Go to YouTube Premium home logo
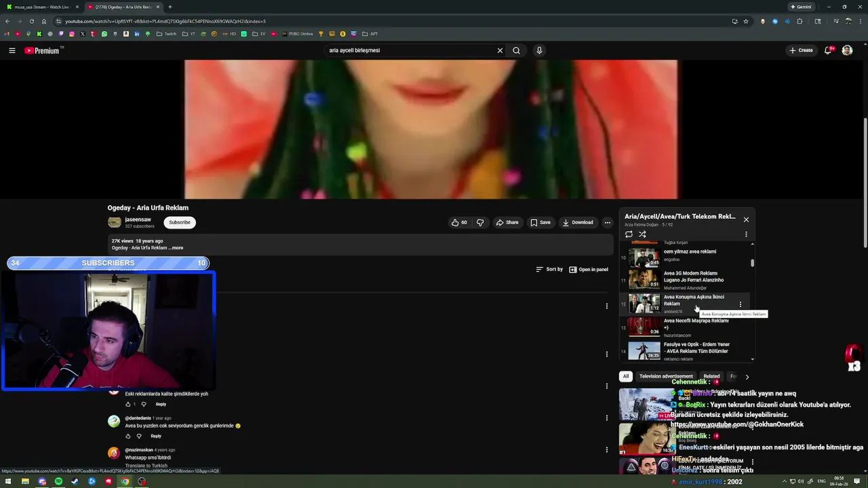This screenshot has width=868, height=488. point(42,50)
